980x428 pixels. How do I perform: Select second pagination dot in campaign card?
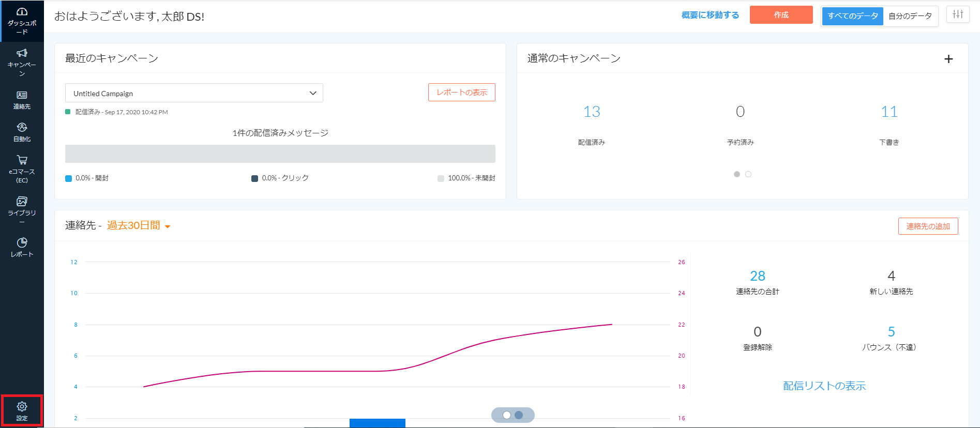(x=748, y=174)
